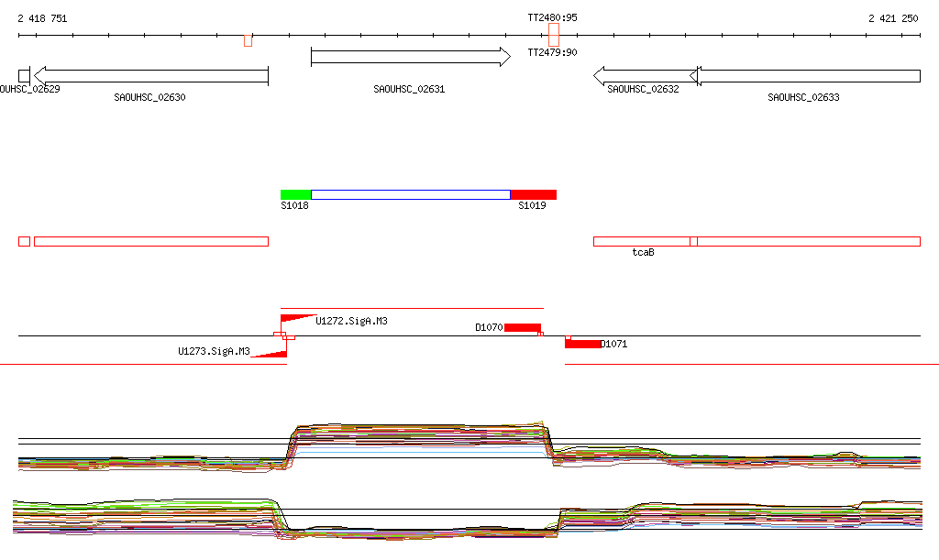Click the U1272.SigA.M3 red promoter triangle

[x=298, y=319]
